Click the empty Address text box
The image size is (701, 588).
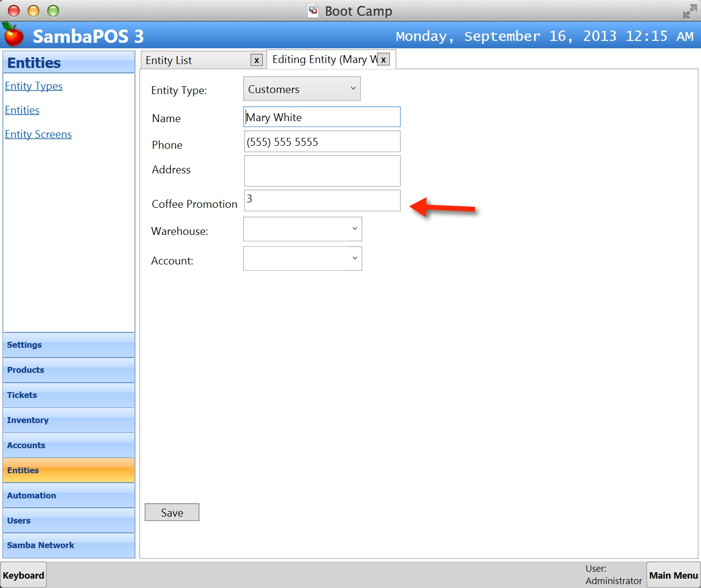[322, 171]
